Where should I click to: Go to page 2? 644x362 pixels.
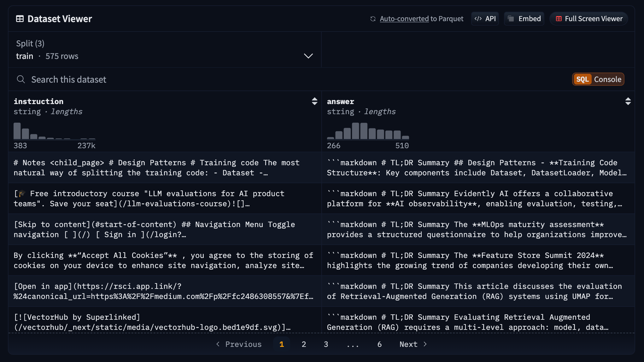(x=304, y=344)
